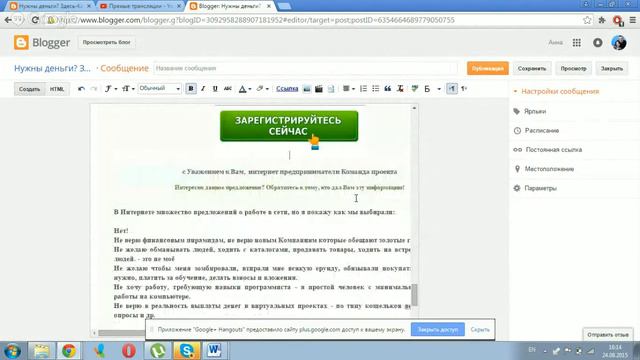Expand the Расписание schedule setting
Screen dimensions: 640x360
pyautogui.click(x=542, y=131)
